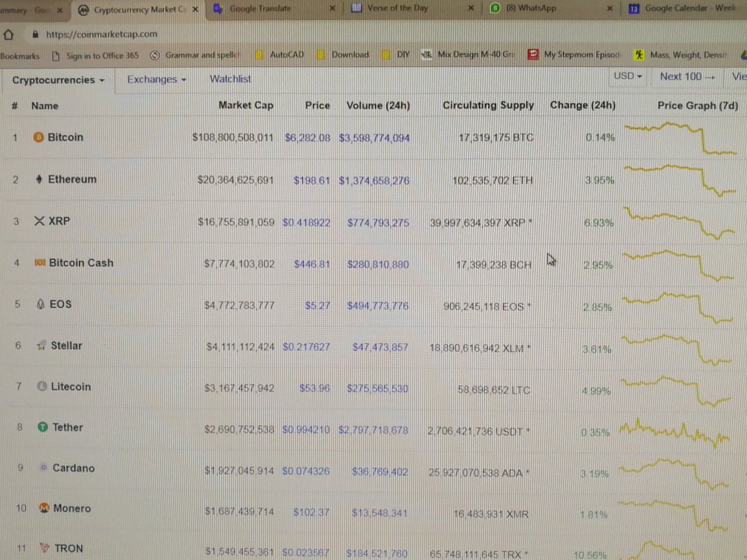Image resolution: width=747 pixels, height=560 pixels.
Task: Sort by Market Cap column header
Action: coord(246,106)
